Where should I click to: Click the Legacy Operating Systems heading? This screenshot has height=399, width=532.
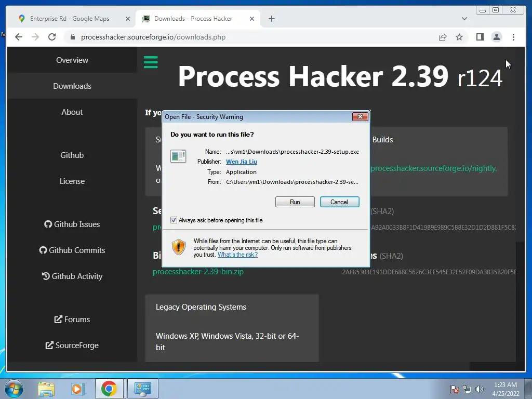pos(201,307)
